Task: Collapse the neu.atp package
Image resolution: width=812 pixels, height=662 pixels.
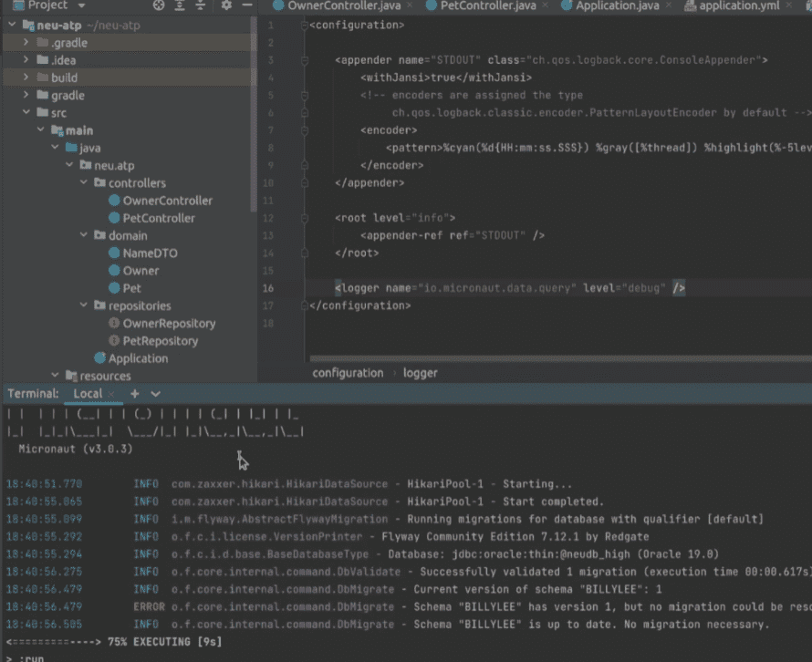Action: (69, 165)
